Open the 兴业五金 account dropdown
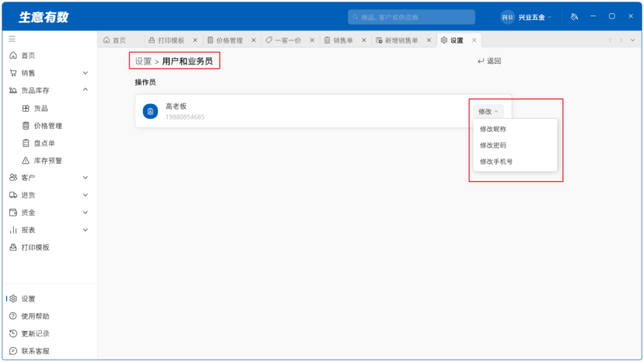 [x=535, y=17]
